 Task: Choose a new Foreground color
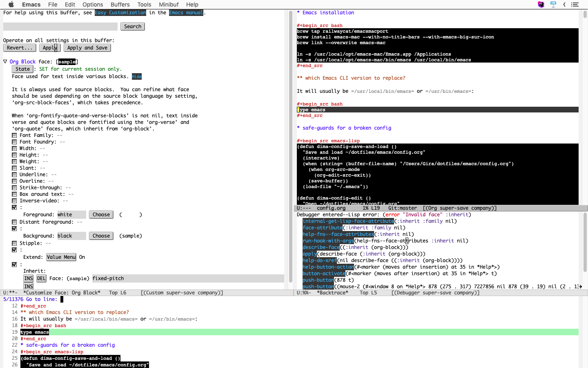click(x=101, y=214)
